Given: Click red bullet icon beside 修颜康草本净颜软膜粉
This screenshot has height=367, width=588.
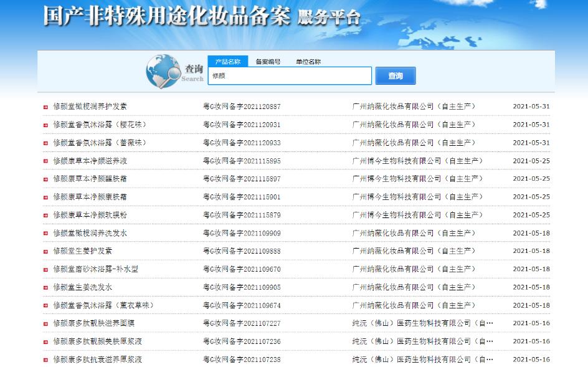Looking at the screenshot, I should pos(45,215).
